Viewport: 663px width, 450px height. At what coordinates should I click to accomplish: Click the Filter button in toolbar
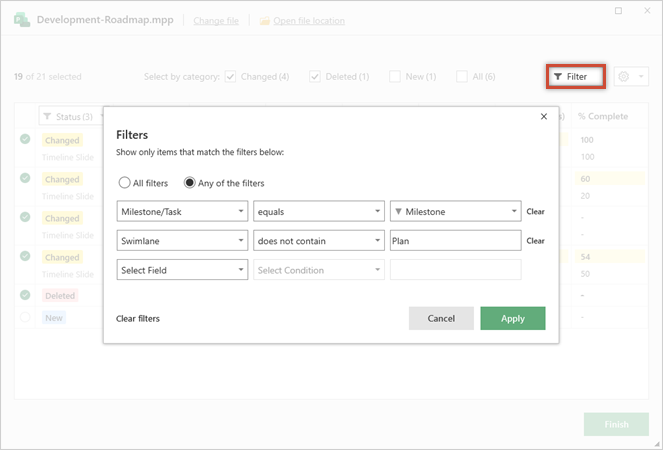pos(577,77)
